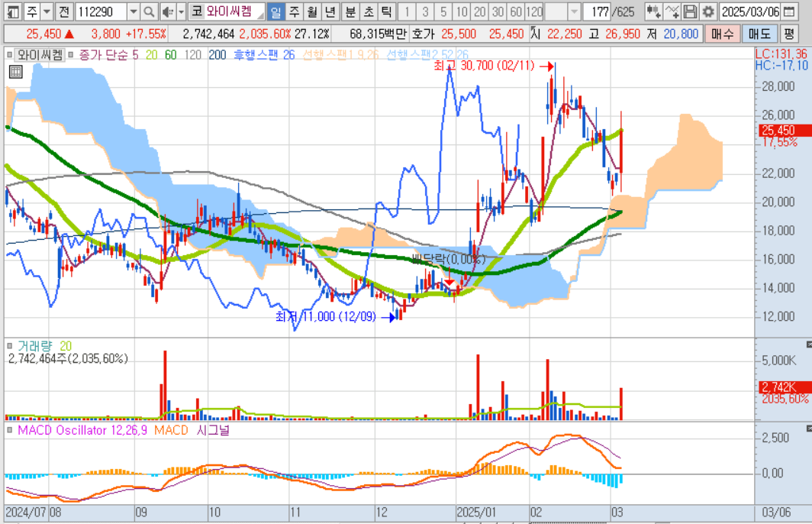Expand the sound options dropdown arrow

[x=182, y=11]
